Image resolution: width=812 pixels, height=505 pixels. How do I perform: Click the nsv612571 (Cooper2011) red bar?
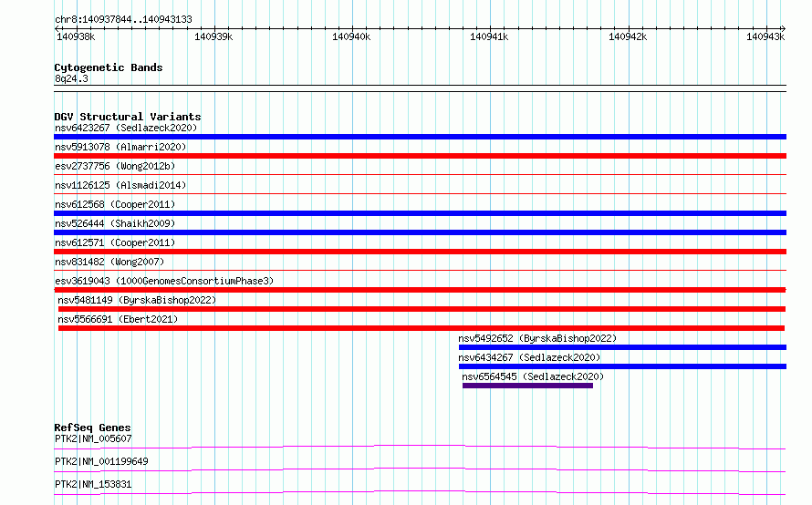[x=420, y=252]
